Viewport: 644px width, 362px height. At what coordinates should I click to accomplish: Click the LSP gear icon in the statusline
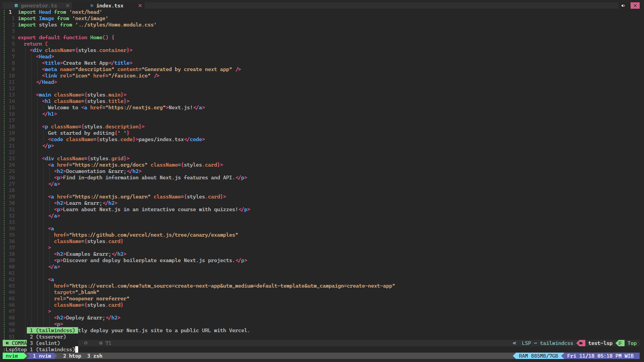[514, 343]
